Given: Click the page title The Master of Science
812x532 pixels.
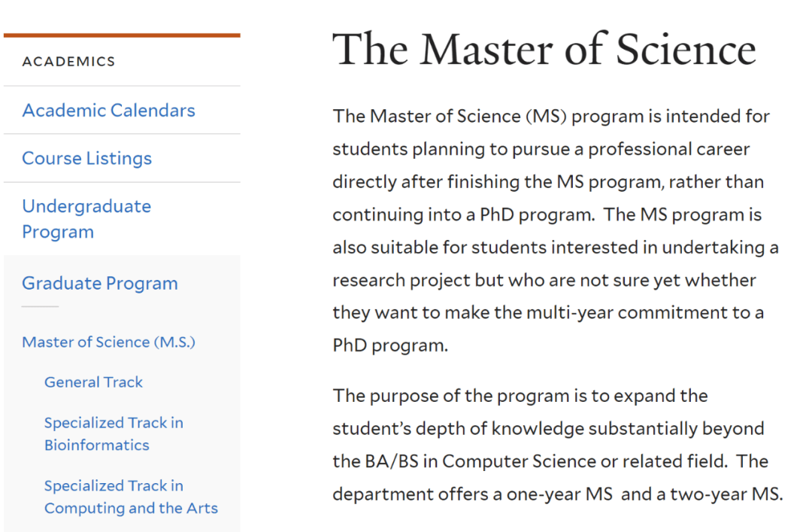Looking at the screenshot, I should point(544,49).
